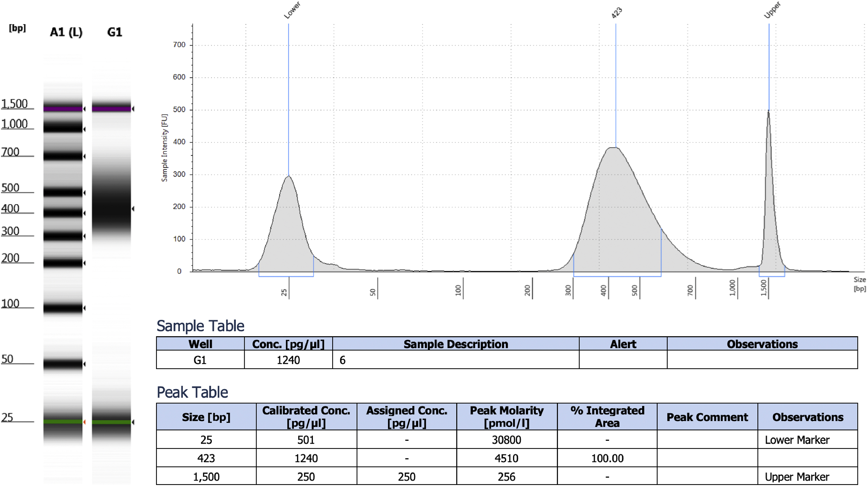Click the green lower marker band in lane A1
This screenshot has height=487, width=868.
63,422
